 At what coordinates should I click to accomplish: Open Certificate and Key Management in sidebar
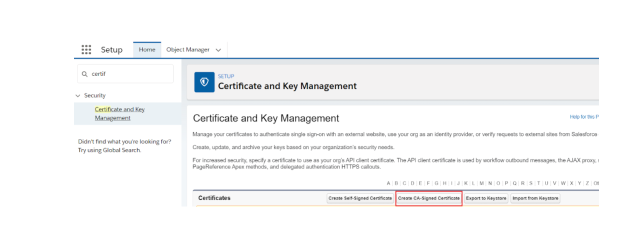[x=119, y=113]
